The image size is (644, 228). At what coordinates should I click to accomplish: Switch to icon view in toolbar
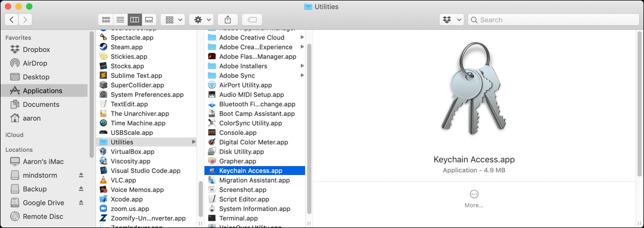click(106, 20)
